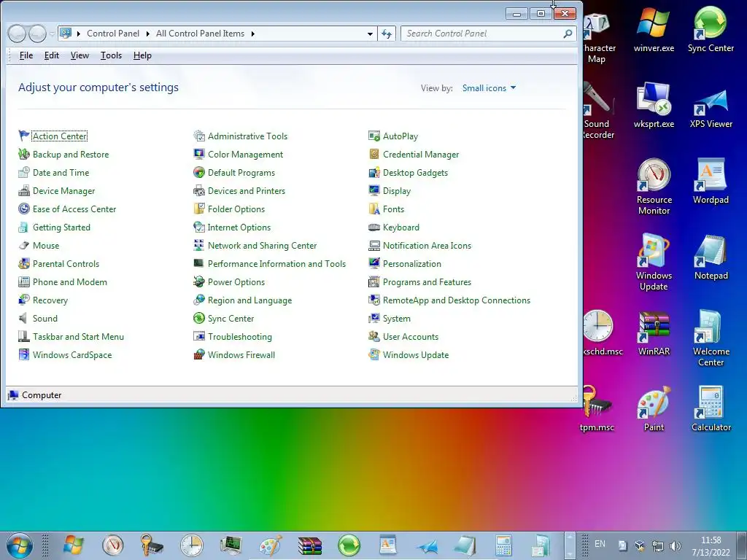Click the Programs and Features icon

(x=374, y=282)
